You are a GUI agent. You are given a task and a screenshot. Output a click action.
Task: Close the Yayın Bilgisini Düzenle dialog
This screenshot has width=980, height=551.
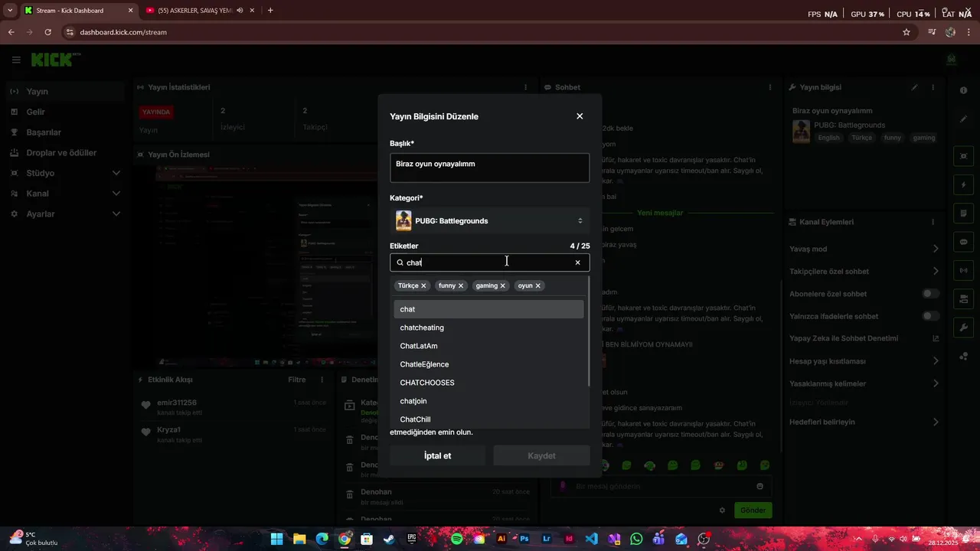point(580,116)
